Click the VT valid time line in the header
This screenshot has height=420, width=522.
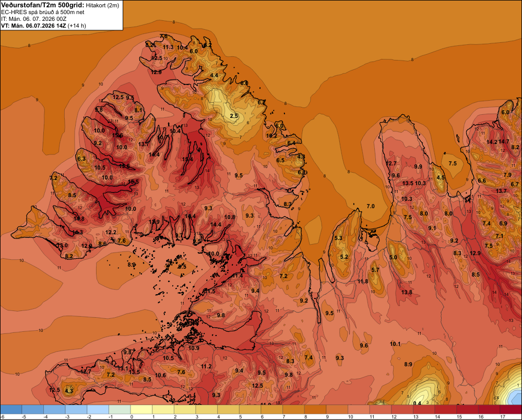pyautogui.click(x=43, y=26)
